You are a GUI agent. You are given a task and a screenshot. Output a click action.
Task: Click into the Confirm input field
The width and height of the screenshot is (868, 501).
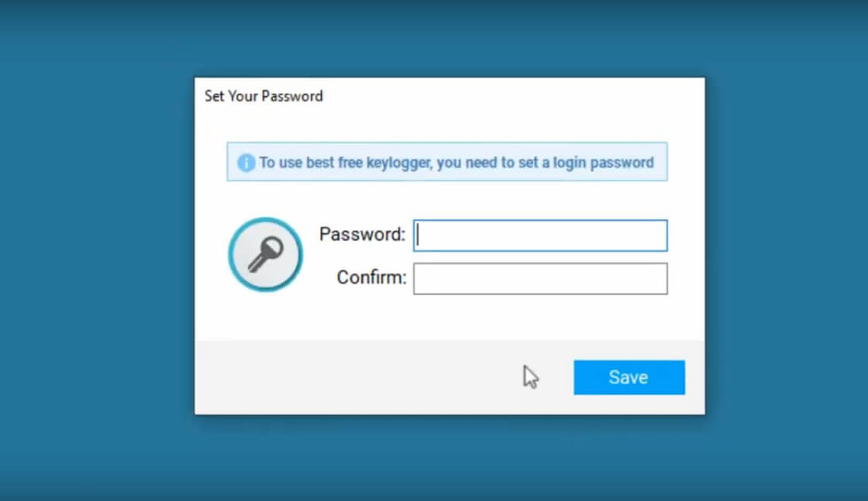(540, 279)
